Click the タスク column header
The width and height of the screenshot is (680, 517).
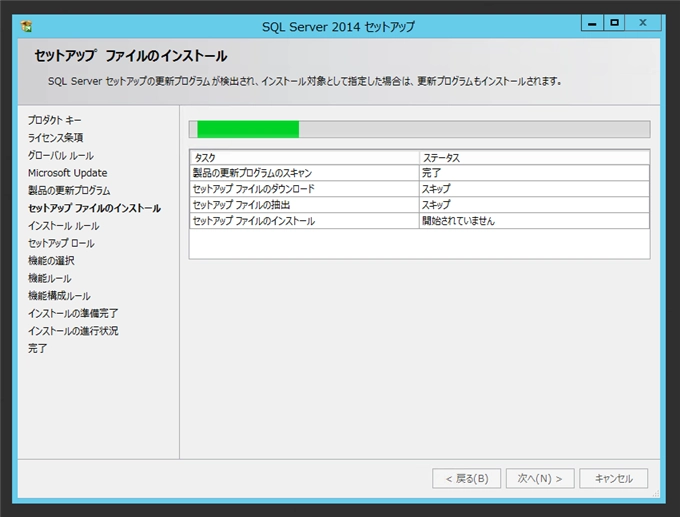click(304, 157)
